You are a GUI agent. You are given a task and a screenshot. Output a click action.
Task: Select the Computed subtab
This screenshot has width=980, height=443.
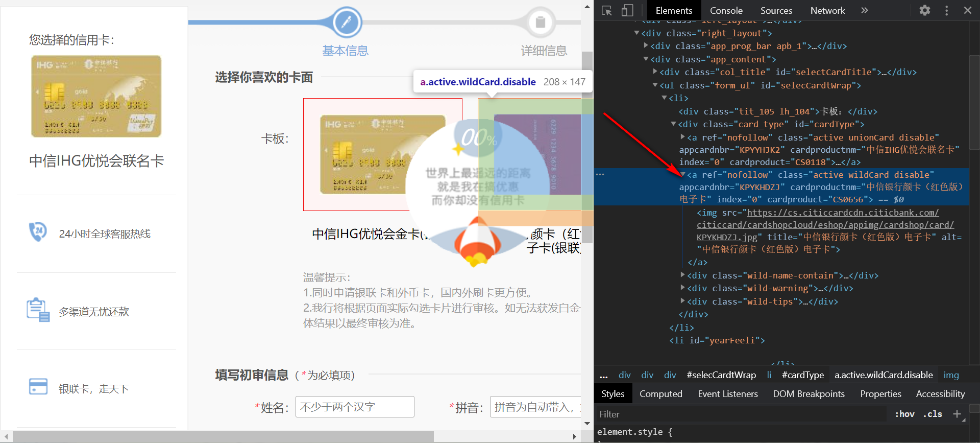660,394
